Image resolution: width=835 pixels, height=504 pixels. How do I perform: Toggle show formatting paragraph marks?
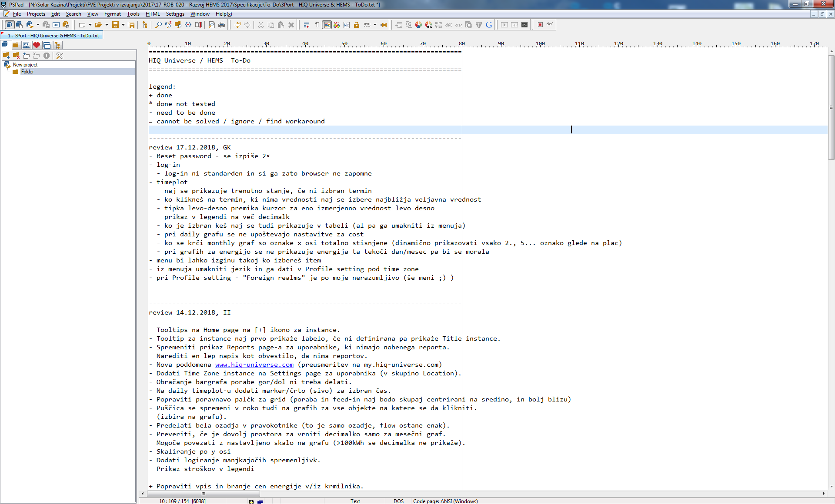point(317,25)
